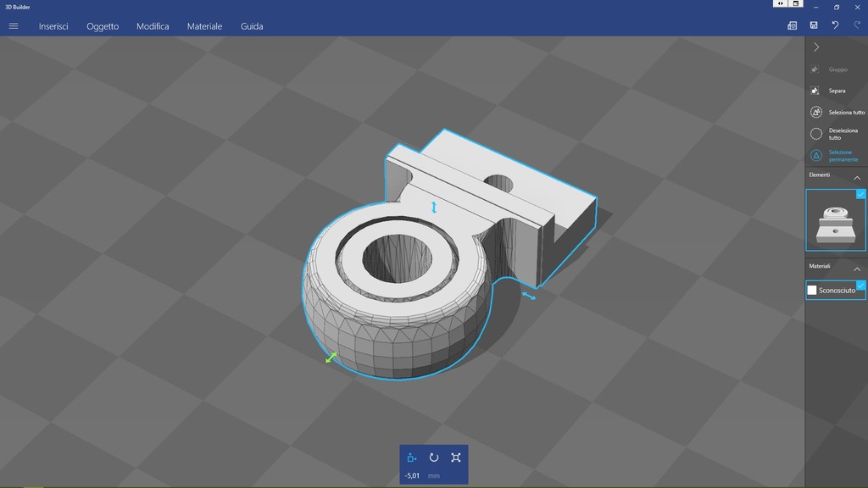Click the Save icon in header
Image resolution: width=868 pixels, height=488 pixels.
pyautogui.click(x=814, y=26)
